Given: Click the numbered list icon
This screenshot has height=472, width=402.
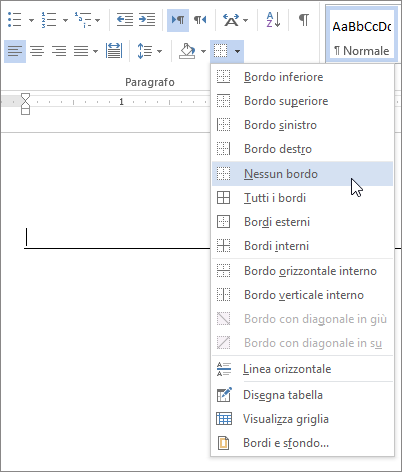Looking at the screenshot, I should (x=49, y=20).
